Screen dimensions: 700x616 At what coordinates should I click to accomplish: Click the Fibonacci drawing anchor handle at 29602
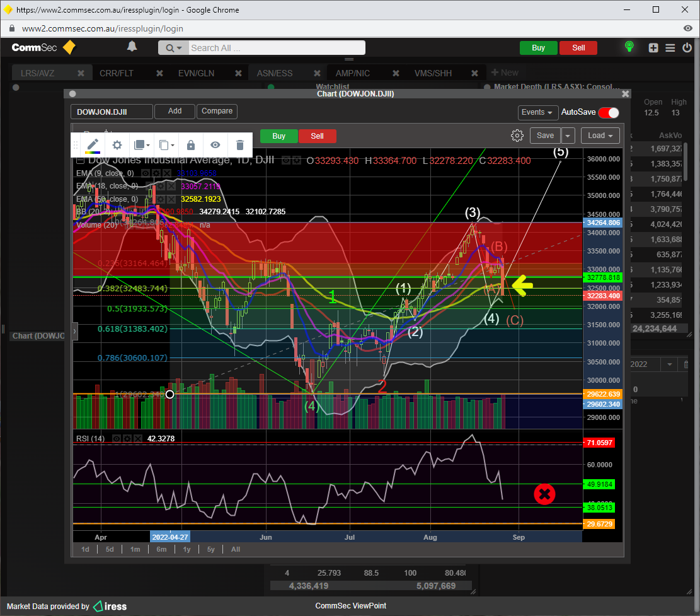(x=169, y=394)
